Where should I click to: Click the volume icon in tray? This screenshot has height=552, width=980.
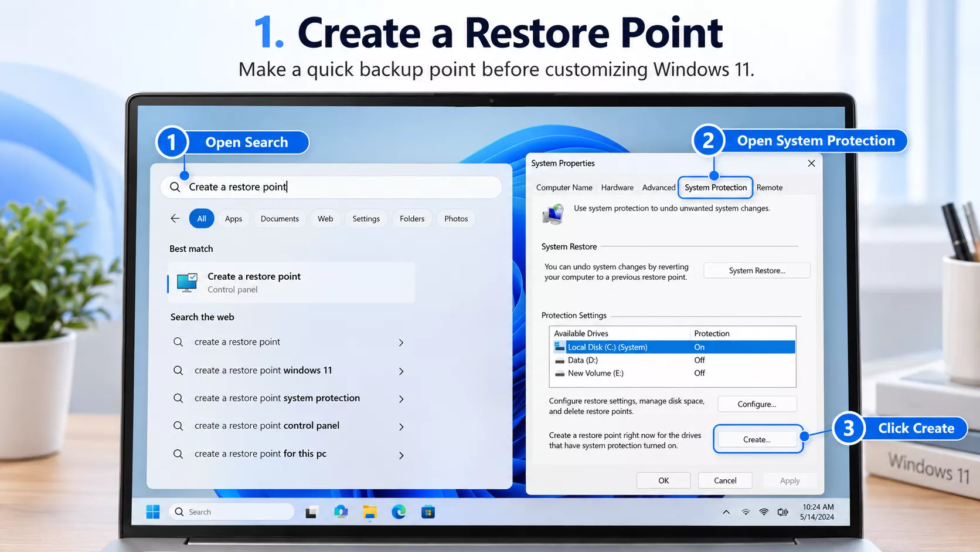(782, 512)
